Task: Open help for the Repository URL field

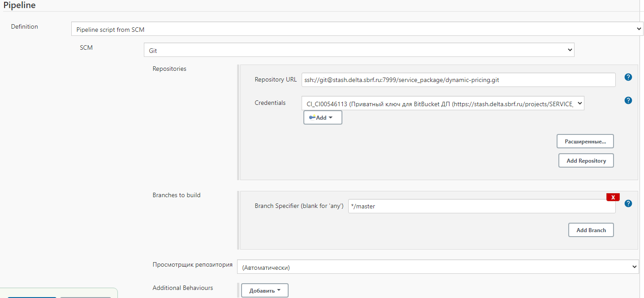Action: tap(628, 77)
